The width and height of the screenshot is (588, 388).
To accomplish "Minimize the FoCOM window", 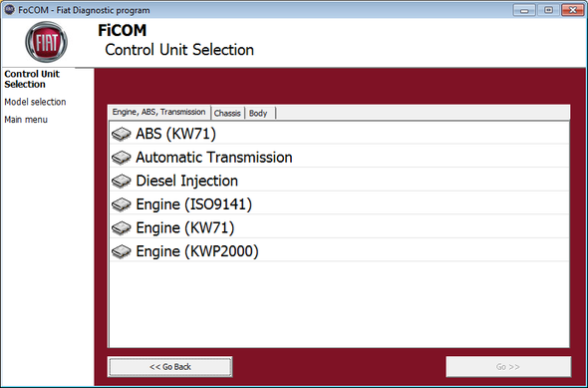I will click(524, 10).
